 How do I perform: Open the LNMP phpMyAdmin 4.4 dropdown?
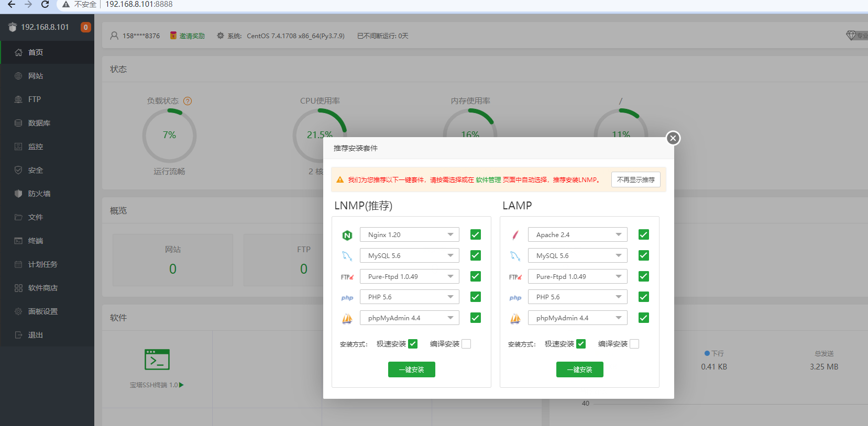410,318
